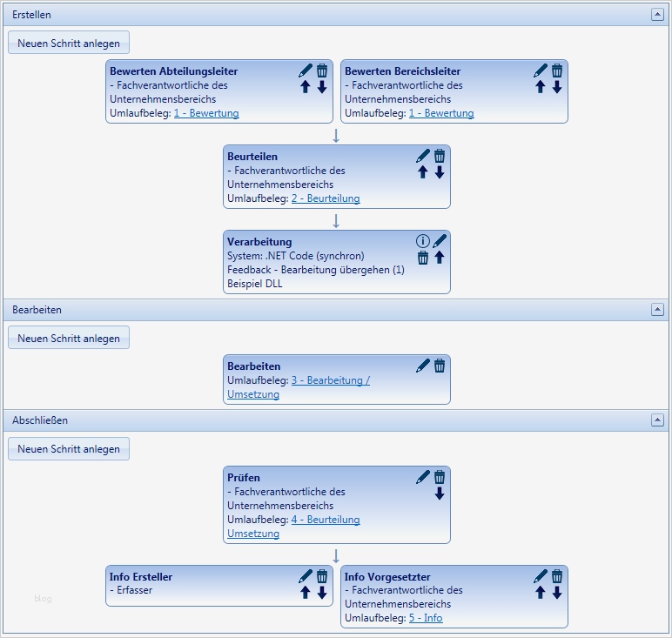Collapse the Bearbeiten section

coord(657,309)
